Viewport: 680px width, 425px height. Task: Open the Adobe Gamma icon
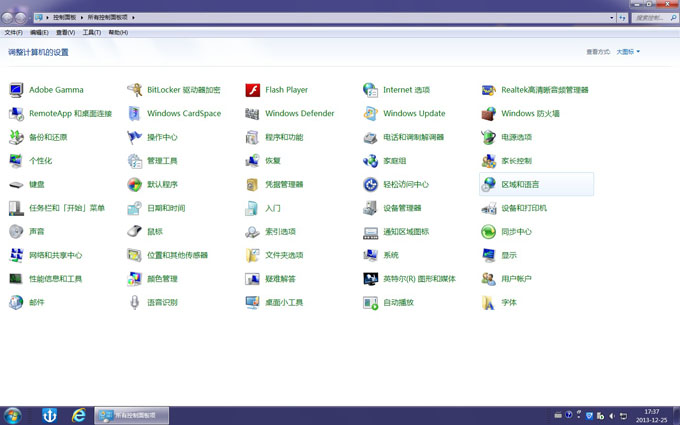[x=16, y=90]
